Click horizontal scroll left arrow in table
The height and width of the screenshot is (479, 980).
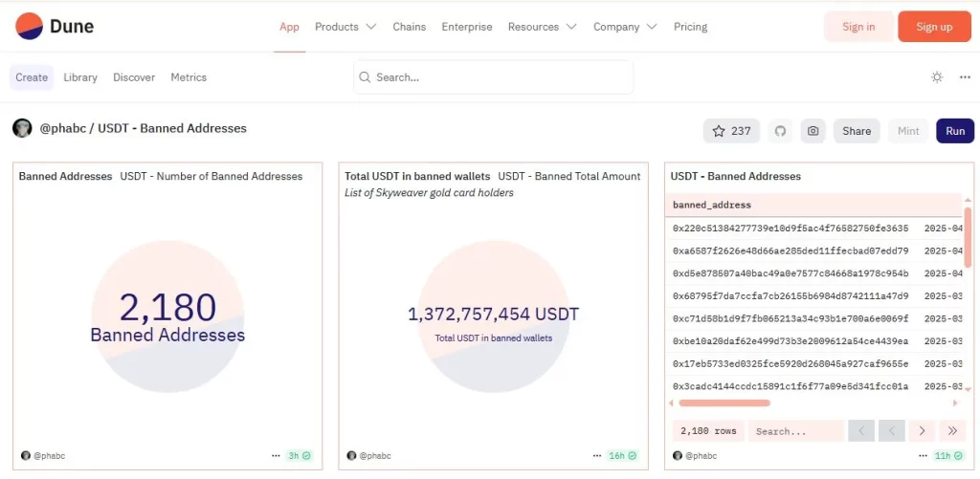click(672, 403)
